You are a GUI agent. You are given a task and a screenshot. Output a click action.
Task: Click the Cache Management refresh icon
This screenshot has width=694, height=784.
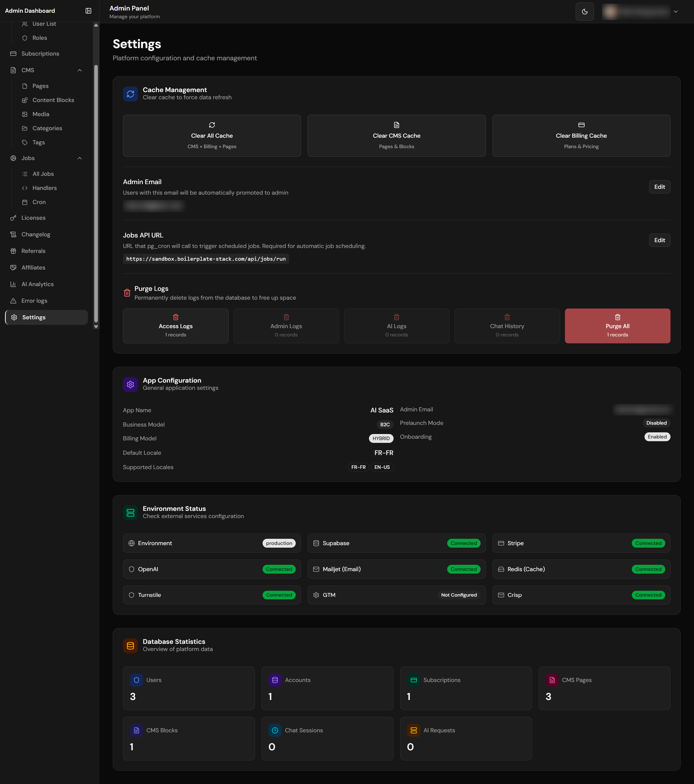tap(130, 94)
